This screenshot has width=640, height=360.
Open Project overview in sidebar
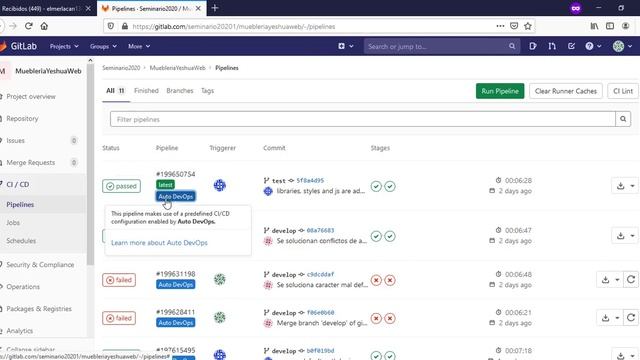tap(31, 96)
